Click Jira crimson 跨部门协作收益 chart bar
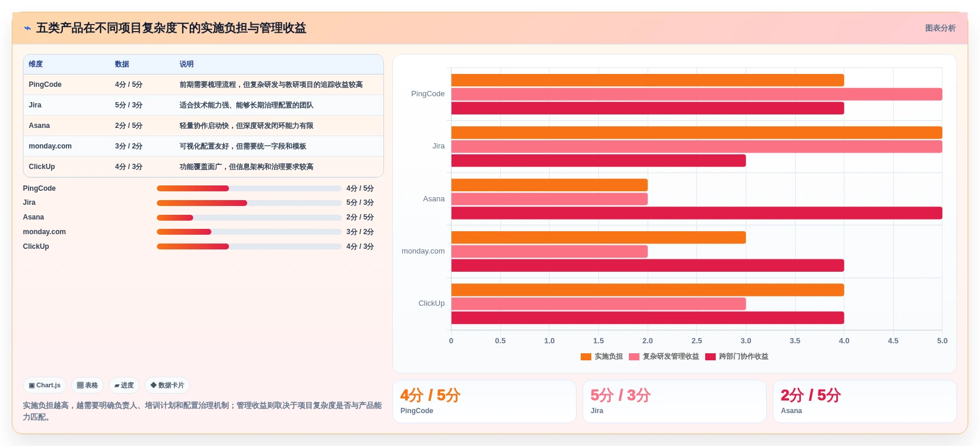The height and width of the screenshot is (446, 980). (598, 161)
